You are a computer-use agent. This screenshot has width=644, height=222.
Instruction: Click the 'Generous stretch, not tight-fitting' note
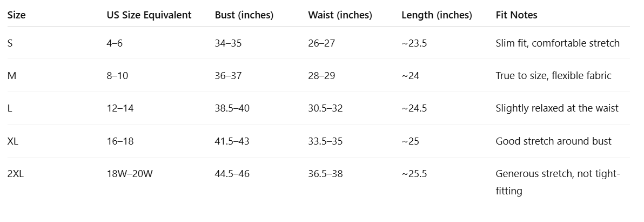[557, 182]
